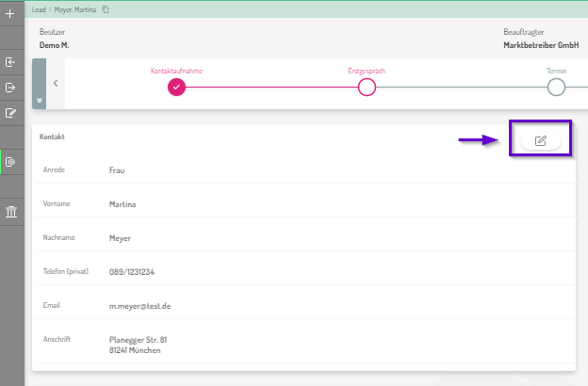Click the Meyer, Martina breadcrumb
The height and width of the screenshot is (386, 588).
click(73, 8)
